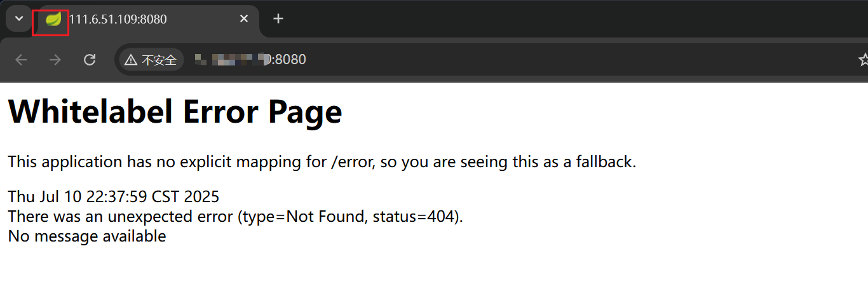Open site info via 不安全 label
The image size is (868, 293).
click(159, 60)
